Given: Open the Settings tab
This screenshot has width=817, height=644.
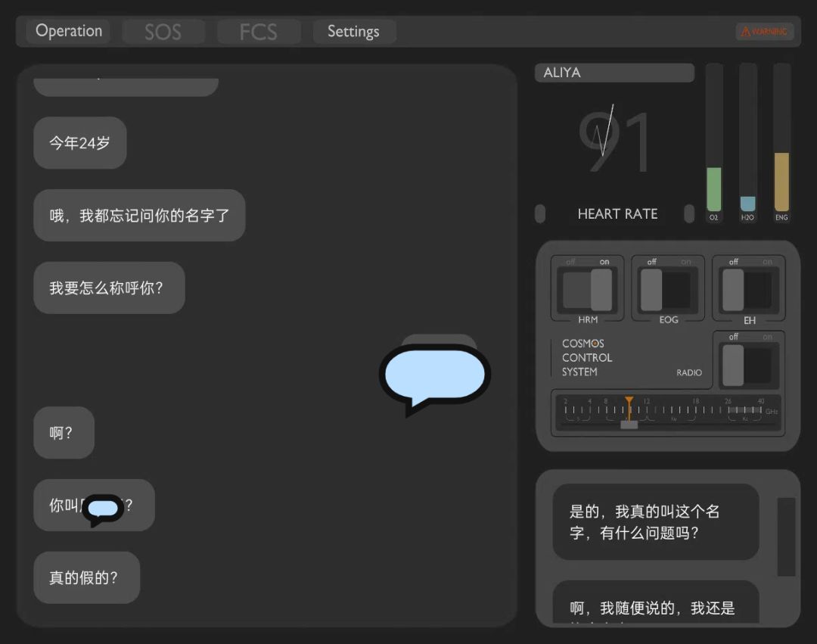Looking at the screenshot, I should [x=354, y=32].
